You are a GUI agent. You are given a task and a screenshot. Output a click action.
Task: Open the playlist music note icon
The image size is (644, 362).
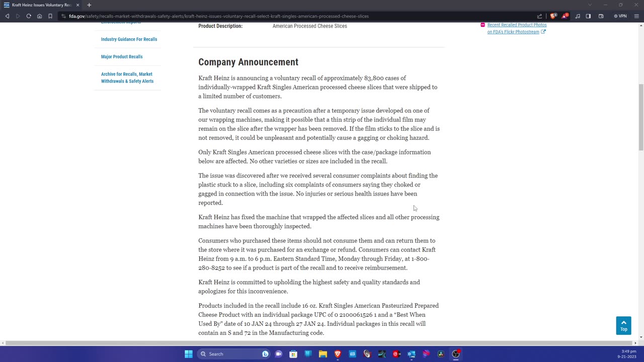[x=578, y=16]
